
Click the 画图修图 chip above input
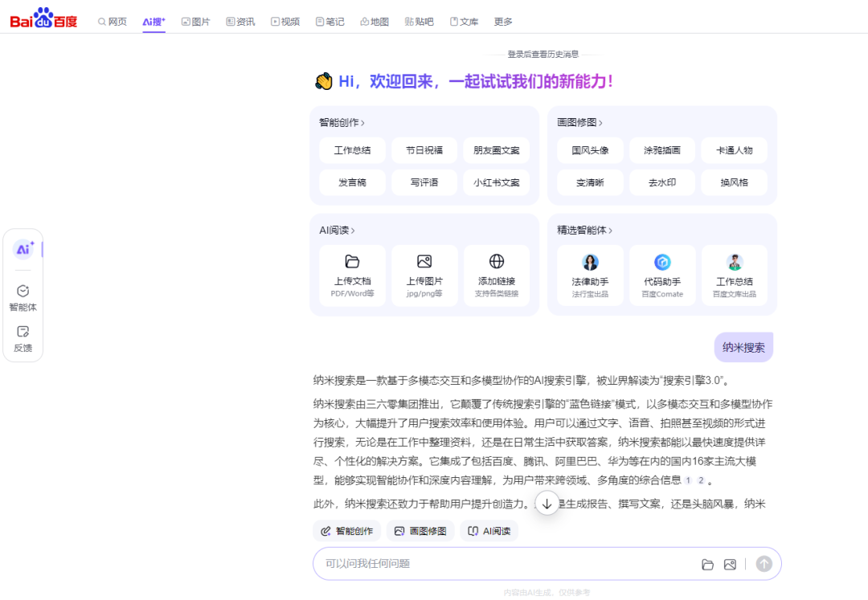[420, 531]
